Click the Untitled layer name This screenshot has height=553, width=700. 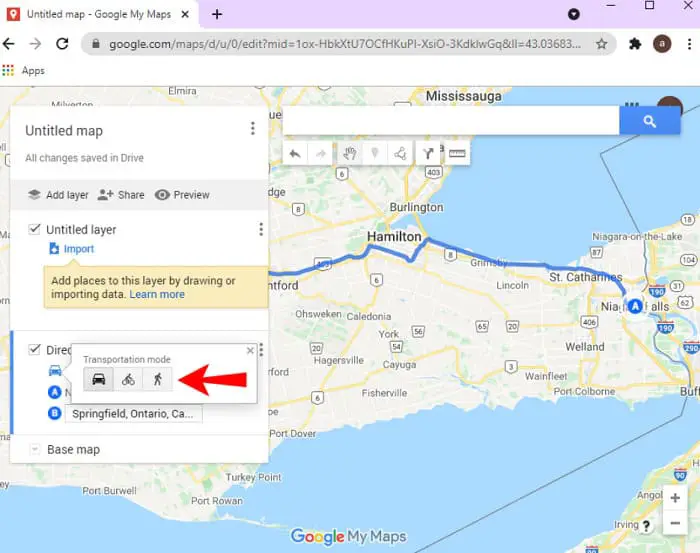point(81,229)
